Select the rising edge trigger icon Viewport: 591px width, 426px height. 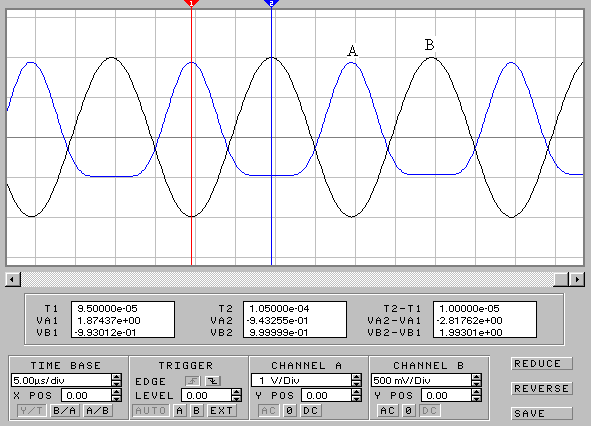point(193,381)
